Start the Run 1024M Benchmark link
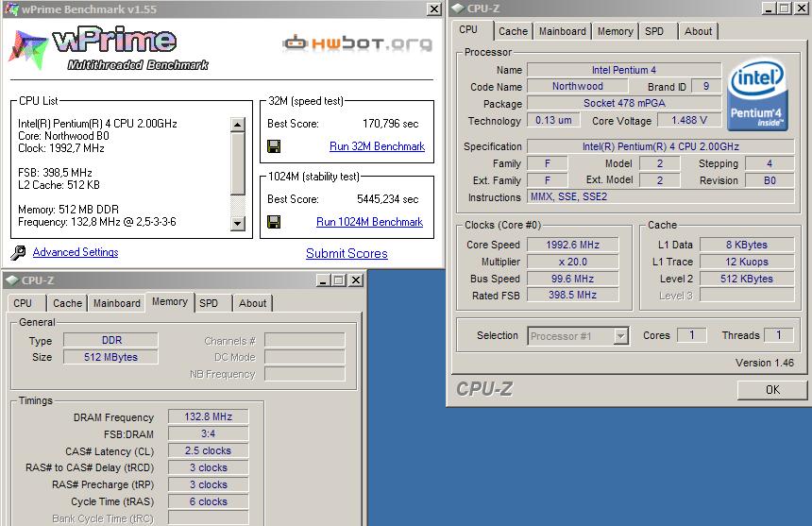The width and height of the screenshot is (812, 526). 370,222
